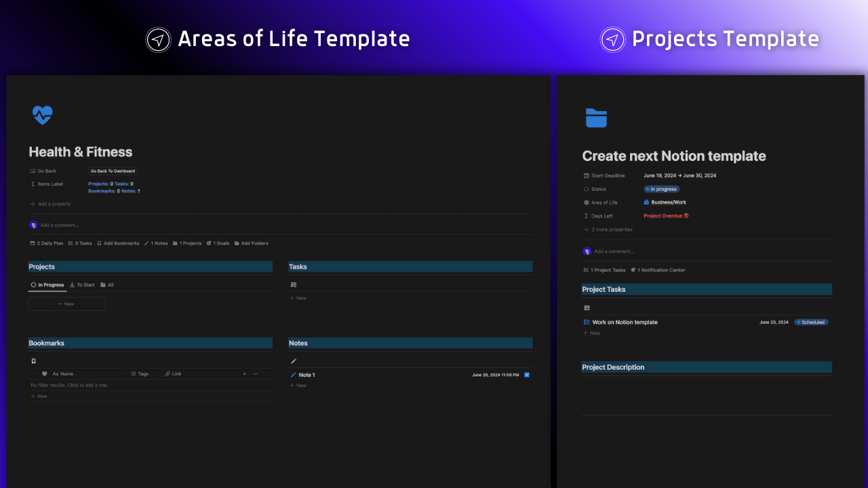Open the Work on Notion template task
This screenshot has width=868, height=488.
[625, 322]
